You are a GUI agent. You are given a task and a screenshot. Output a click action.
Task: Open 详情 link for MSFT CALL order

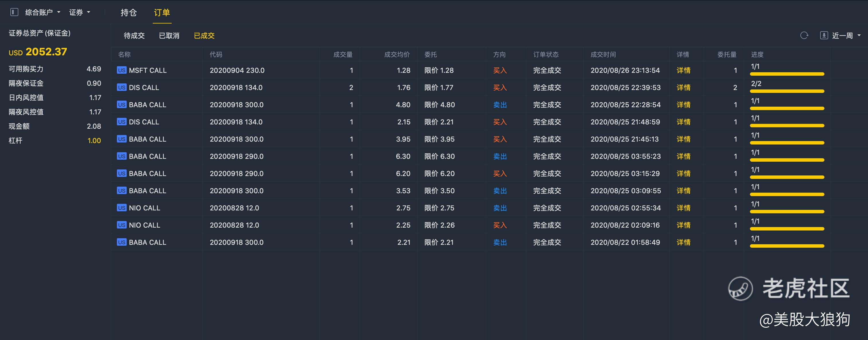[x=683, y=70]
